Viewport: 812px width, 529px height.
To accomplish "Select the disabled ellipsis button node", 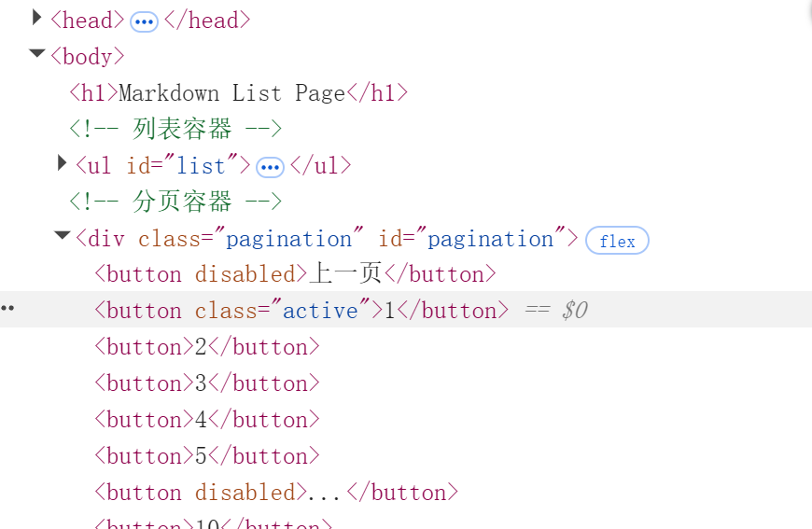I will (276, 493).
